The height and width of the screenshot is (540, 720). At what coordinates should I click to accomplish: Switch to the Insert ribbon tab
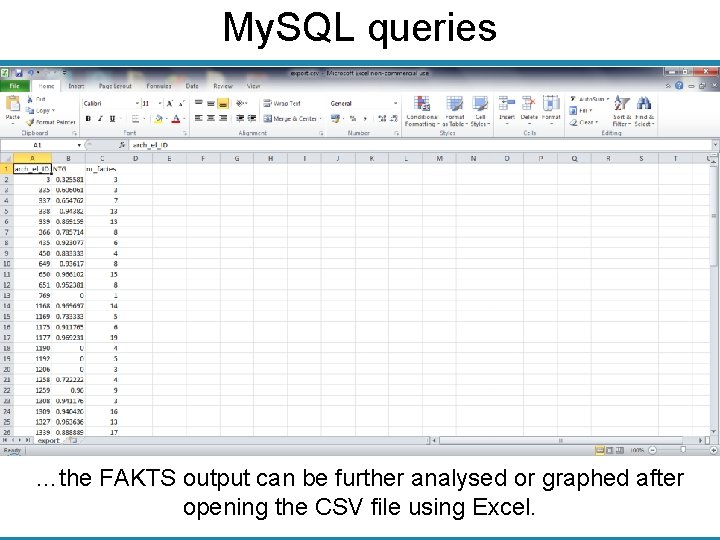point(76,86)
